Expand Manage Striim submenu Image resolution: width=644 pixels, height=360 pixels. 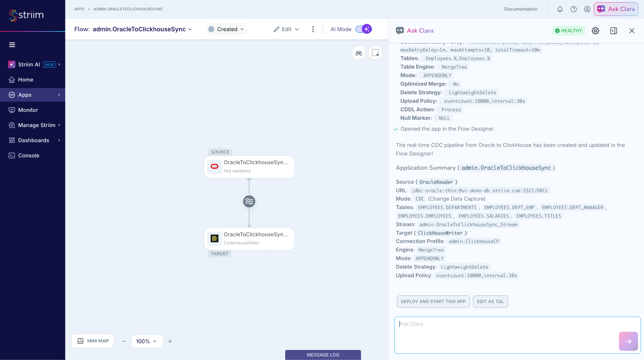(33, 125)
